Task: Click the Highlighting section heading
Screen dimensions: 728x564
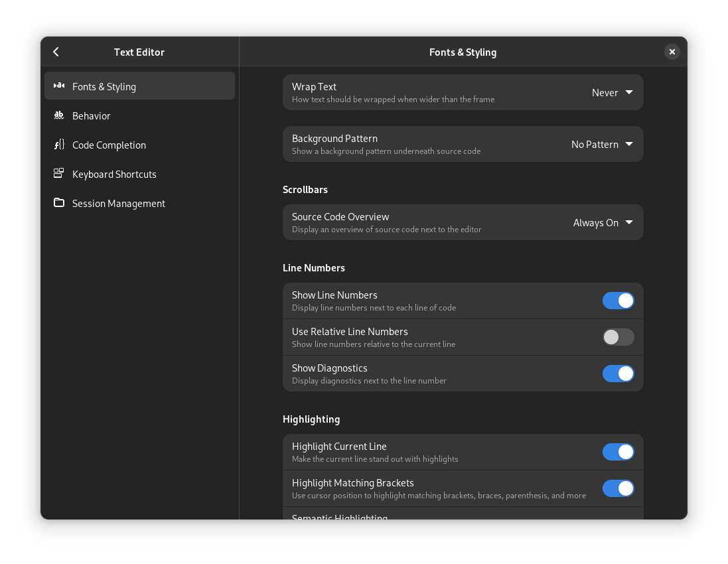Action: 311,419
